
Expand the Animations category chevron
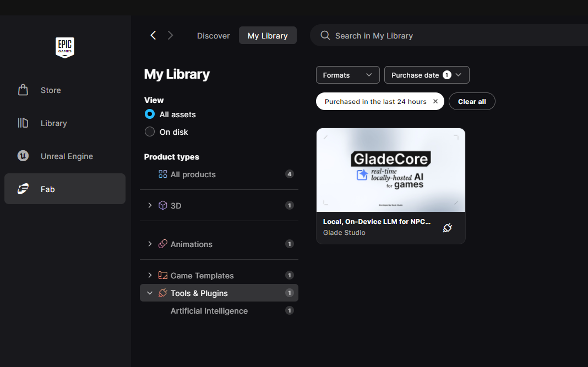click(x=150, y=244)
